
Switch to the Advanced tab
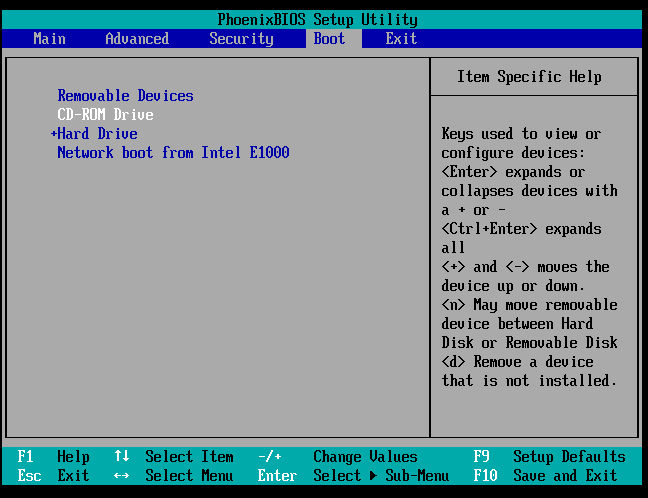[x=137, y=39]
